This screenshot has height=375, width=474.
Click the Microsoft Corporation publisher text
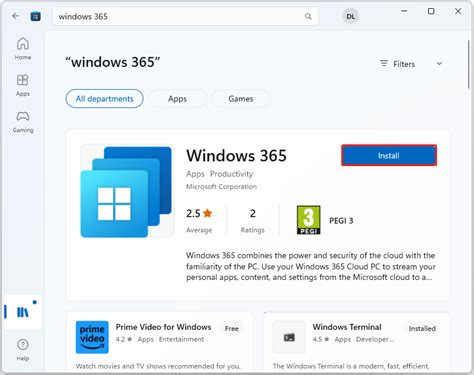pos(221,187)
